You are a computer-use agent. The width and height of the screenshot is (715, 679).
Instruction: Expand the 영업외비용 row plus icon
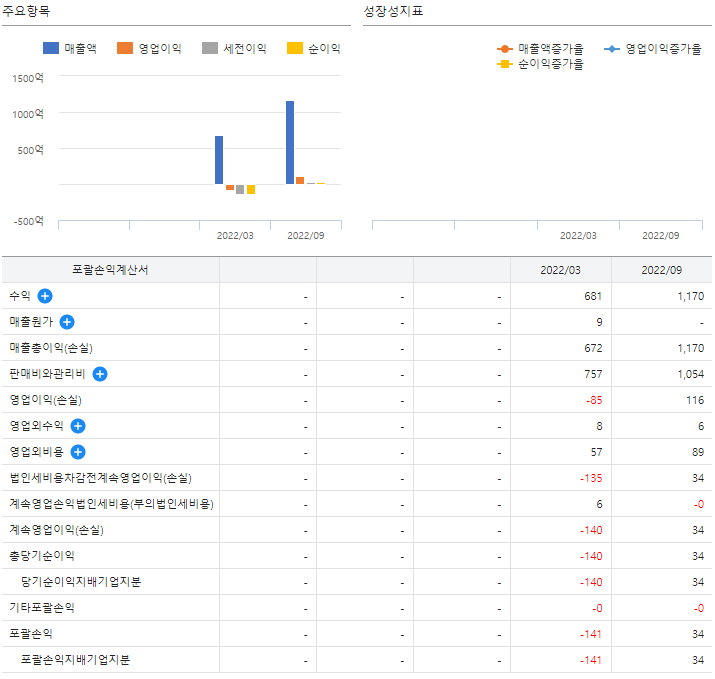[x=78, y=452]
